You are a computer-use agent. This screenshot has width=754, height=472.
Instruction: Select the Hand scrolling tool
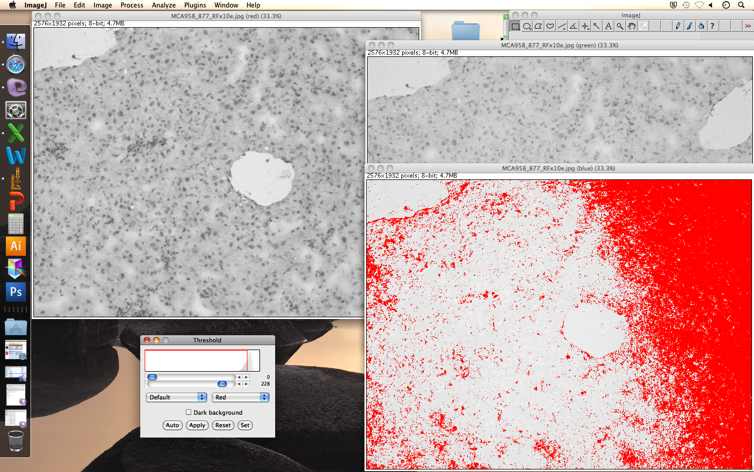coord(632,26)
